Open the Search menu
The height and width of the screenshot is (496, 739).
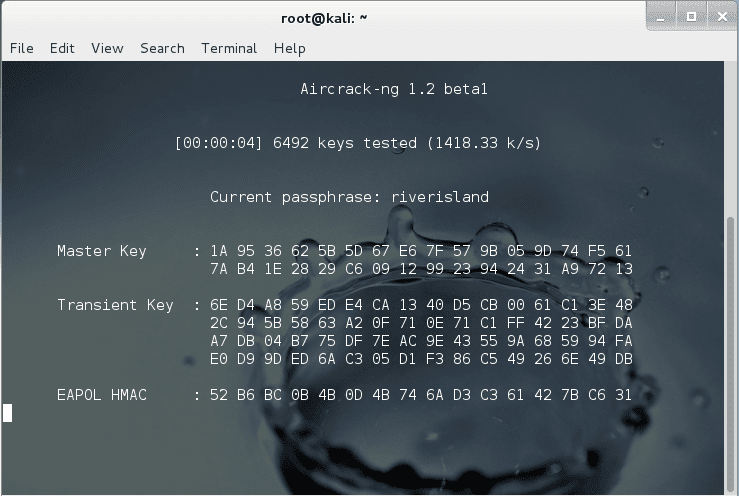[162, 48]
